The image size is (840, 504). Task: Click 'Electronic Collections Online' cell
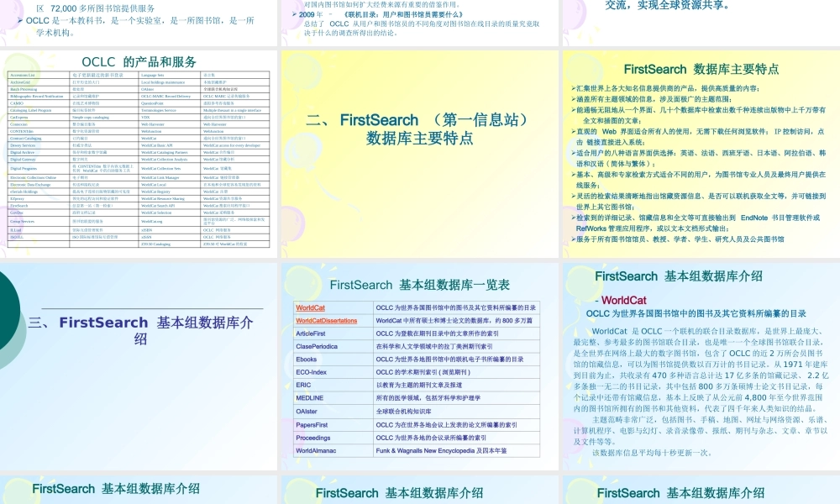coord(34,177)
